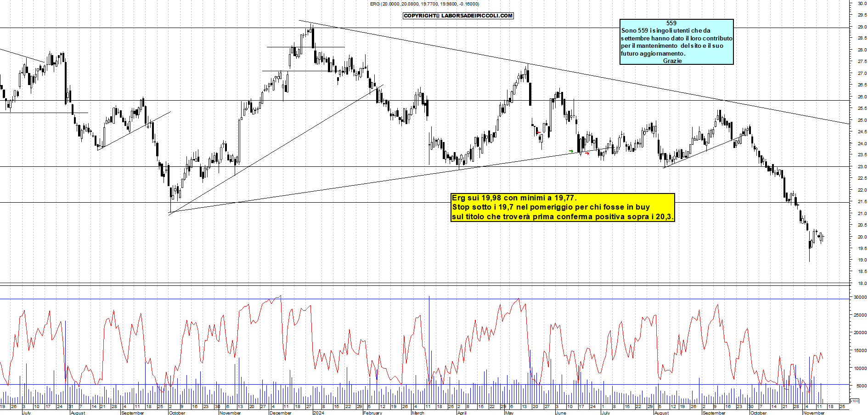Click the 20.0 price axis label
868x415 pixels.
[x=862, y=237]
